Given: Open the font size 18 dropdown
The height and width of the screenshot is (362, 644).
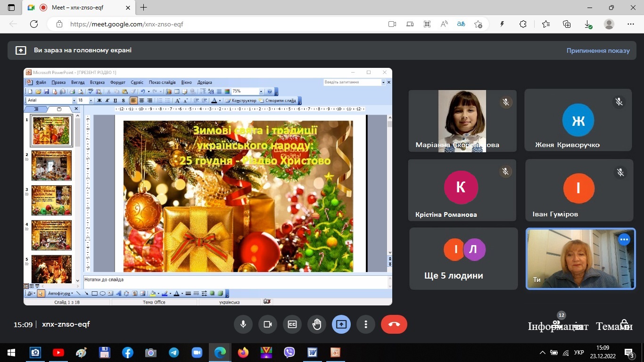Looking at the screenshot, I should point(91,100).
